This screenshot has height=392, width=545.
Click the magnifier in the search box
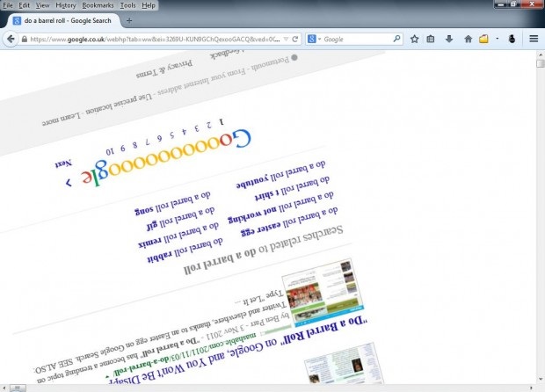396,39
